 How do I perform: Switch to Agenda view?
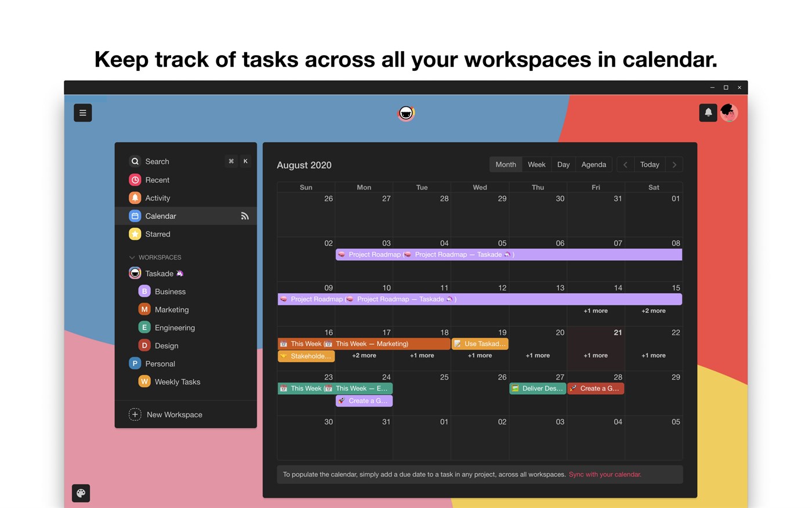pos(593,165)
